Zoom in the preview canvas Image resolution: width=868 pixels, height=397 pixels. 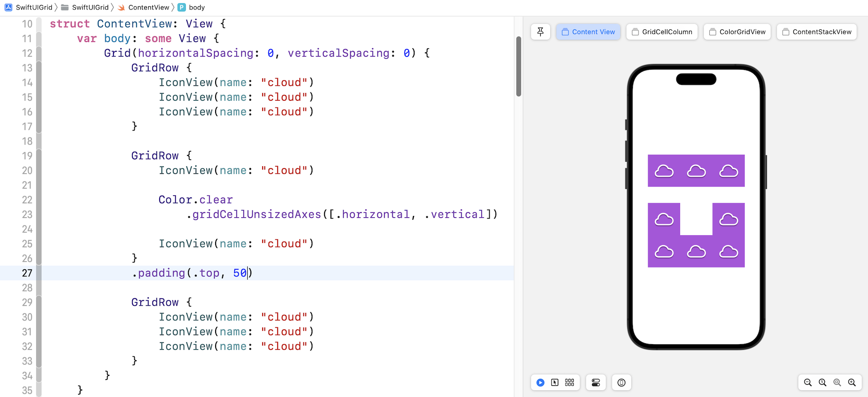click(852, 383)
